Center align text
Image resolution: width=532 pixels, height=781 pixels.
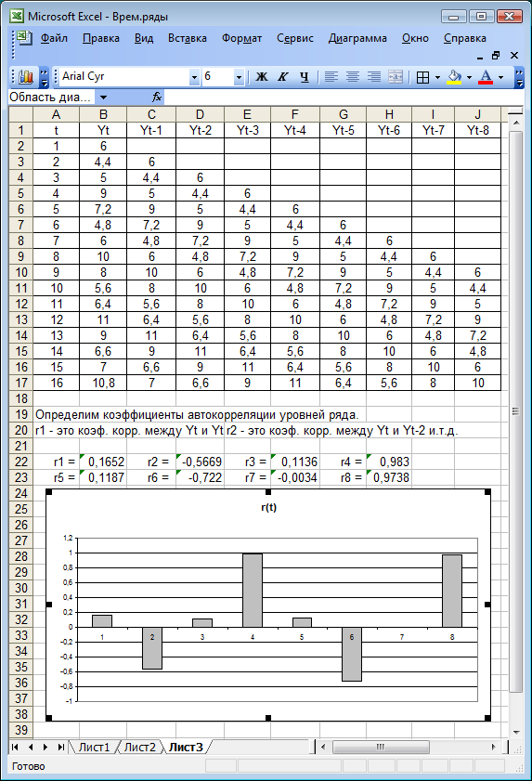(x=353, y=77)
